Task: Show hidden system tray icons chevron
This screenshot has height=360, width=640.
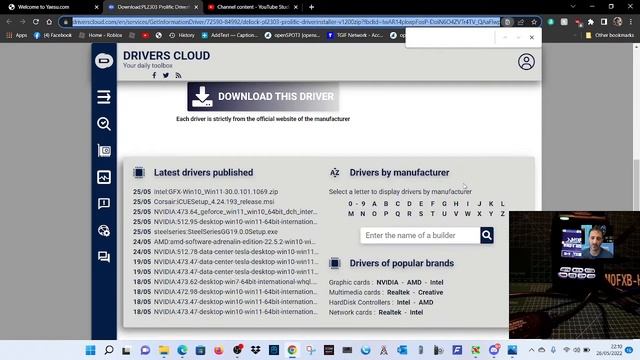Action: click(531, 350)
